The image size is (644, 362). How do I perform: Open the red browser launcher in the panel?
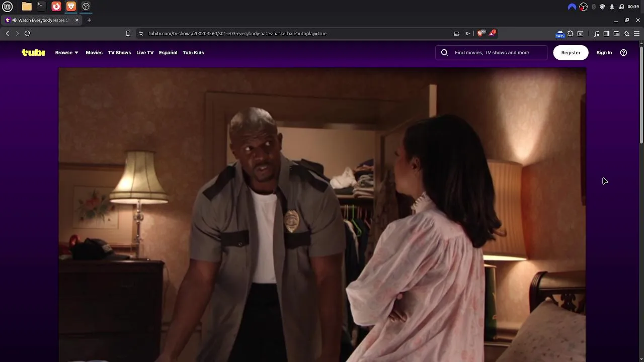56,7
